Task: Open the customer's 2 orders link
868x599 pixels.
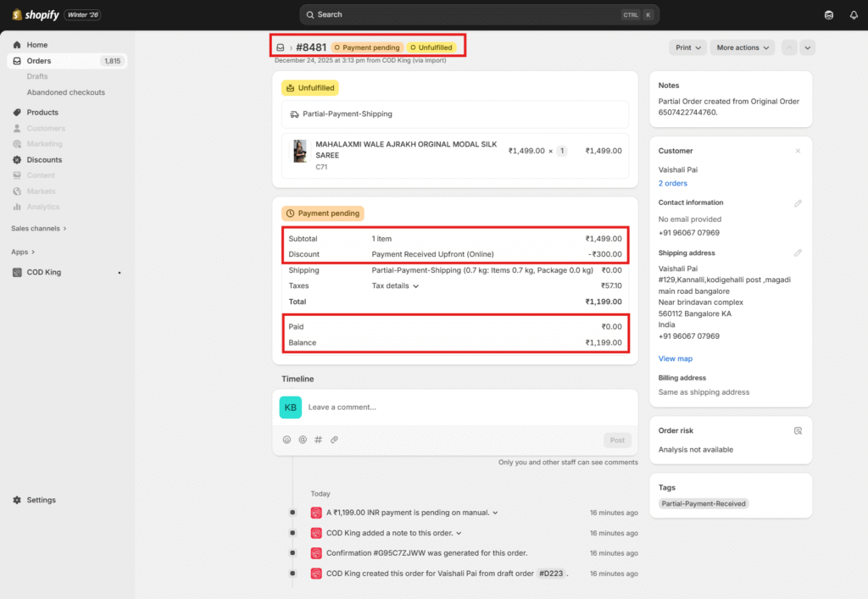Action: pyautogui.click(x=673, y=184)
